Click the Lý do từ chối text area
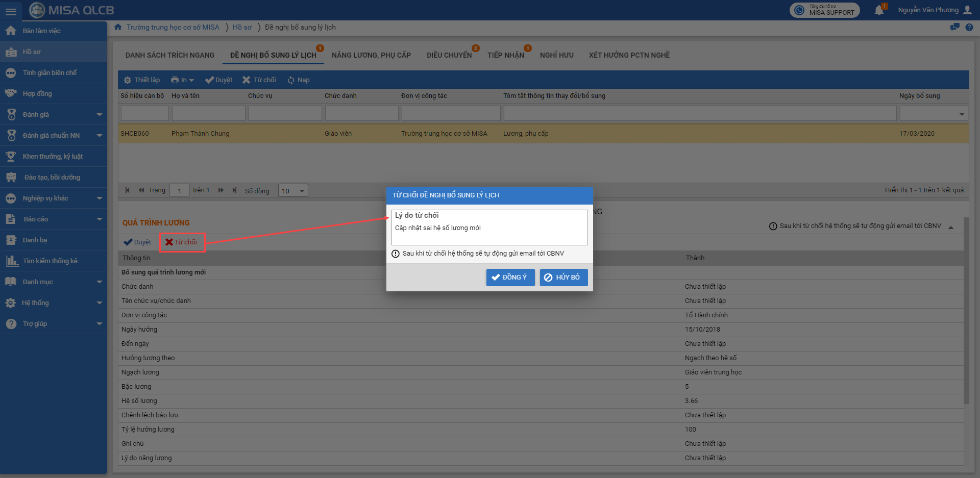The height and width of the screenshot is (478, 980). click(x=489, y=232)
